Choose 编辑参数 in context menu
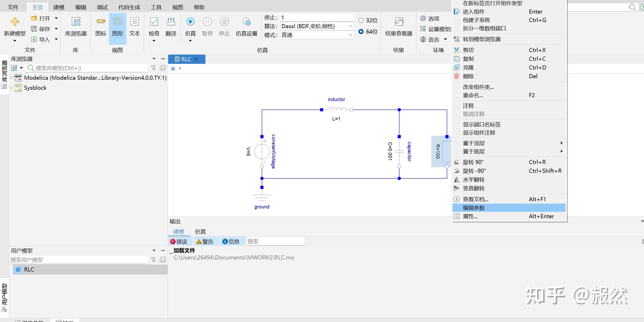The width and height of the screenshot is (644, 322). point(509,208)
